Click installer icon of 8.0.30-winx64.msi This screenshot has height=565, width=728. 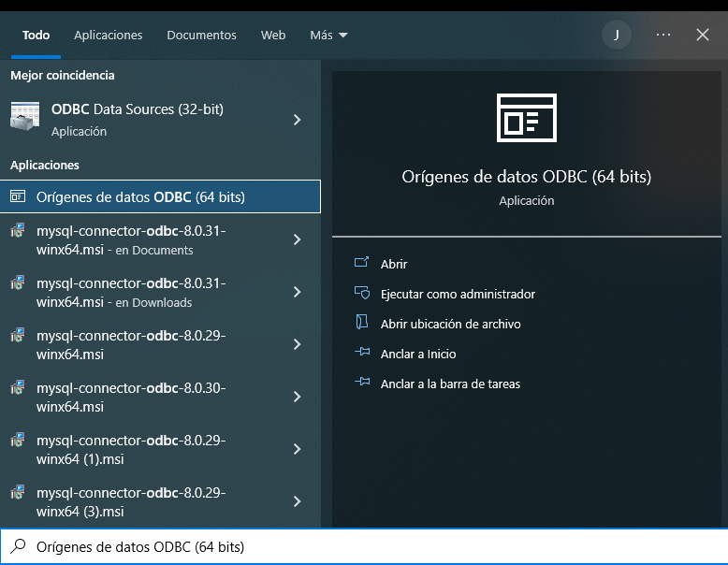click(18, 388)
